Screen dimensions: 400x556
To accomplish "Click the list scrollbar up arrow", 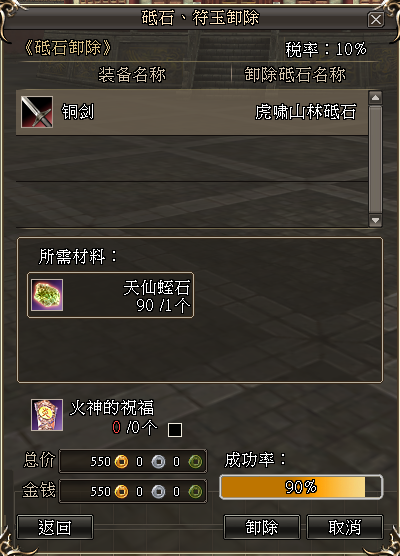I will (x=375, y=98).
